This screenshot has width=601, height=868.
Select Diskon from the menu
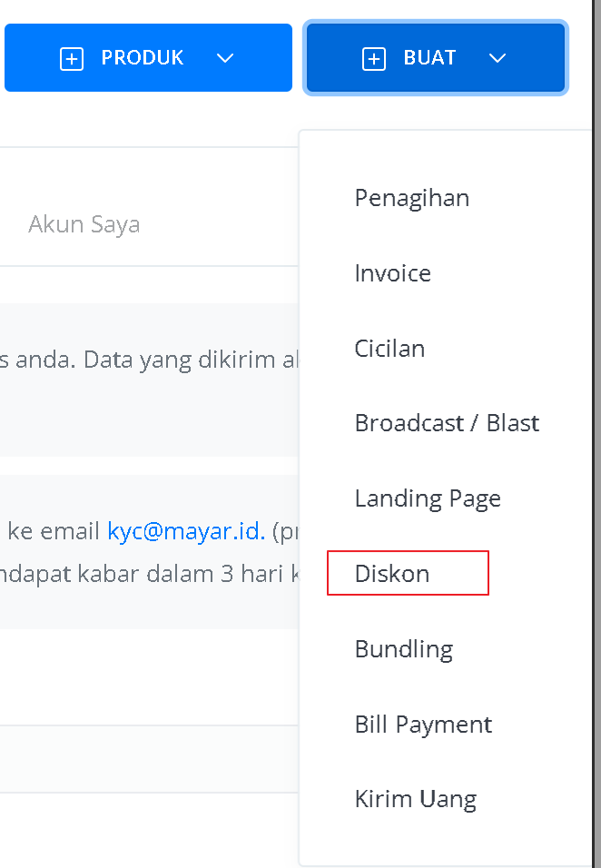(x=392, y=574)
